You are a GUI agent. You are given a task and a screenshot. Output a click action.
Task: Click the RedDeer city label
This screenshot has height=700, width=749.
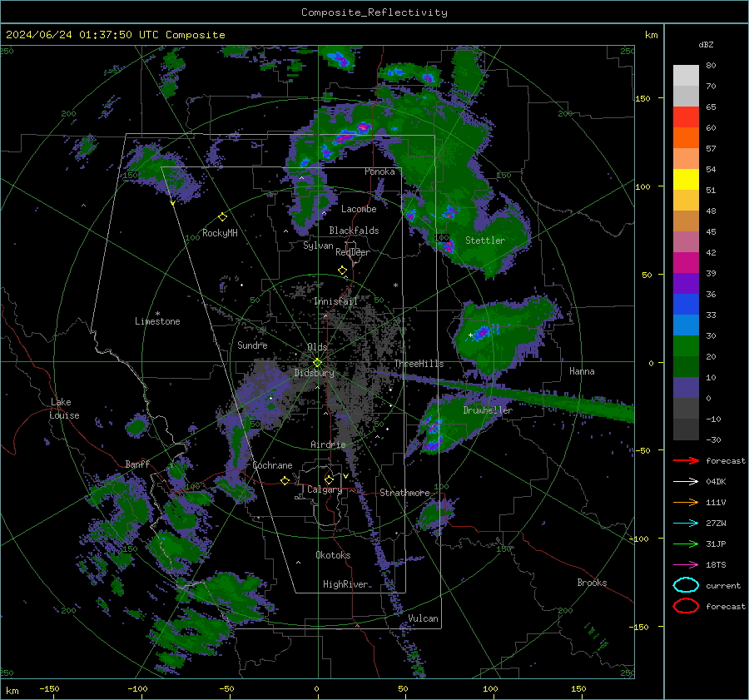pos(353,252)
